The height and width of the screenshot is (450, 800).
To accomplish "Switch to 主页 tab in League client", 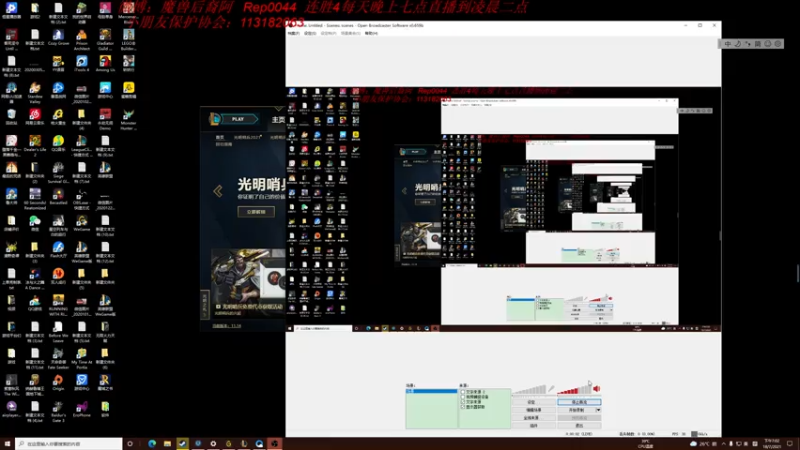I will (278, 119).
